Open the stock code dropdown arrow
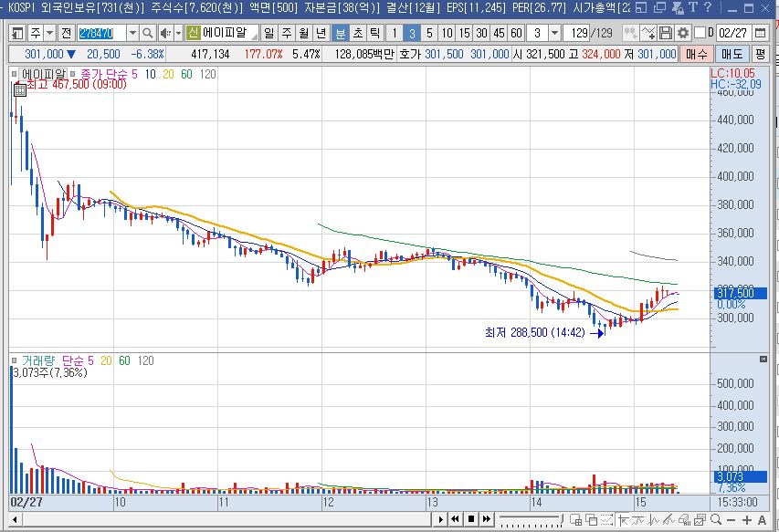 click(132, 33)
